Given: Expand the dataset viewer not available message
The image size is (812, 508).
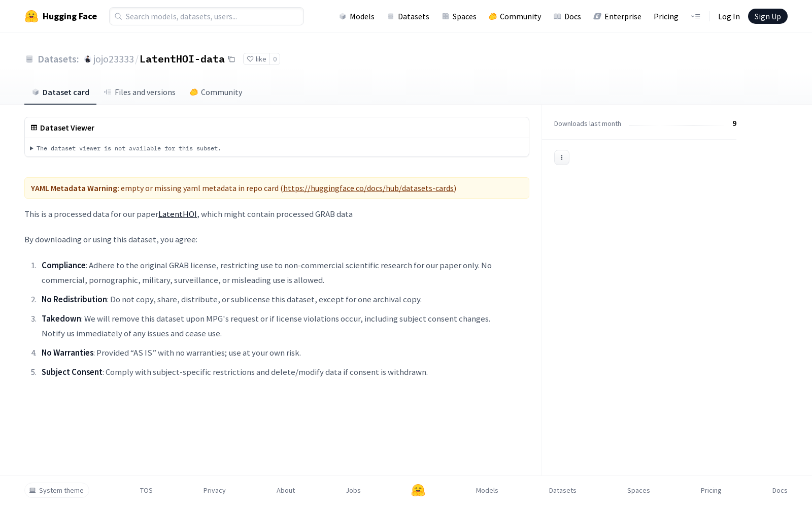Looking at the screenshot, I should 125,148.
